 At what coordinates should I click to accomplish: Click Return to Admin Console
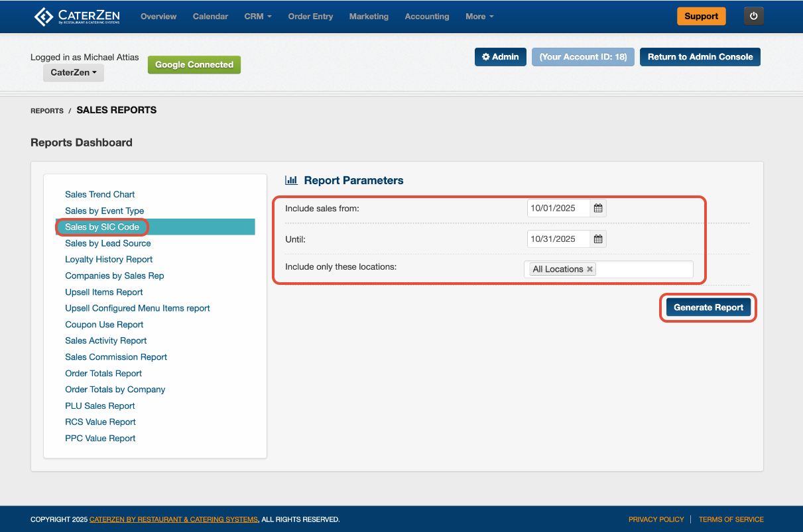pos(700,57)
